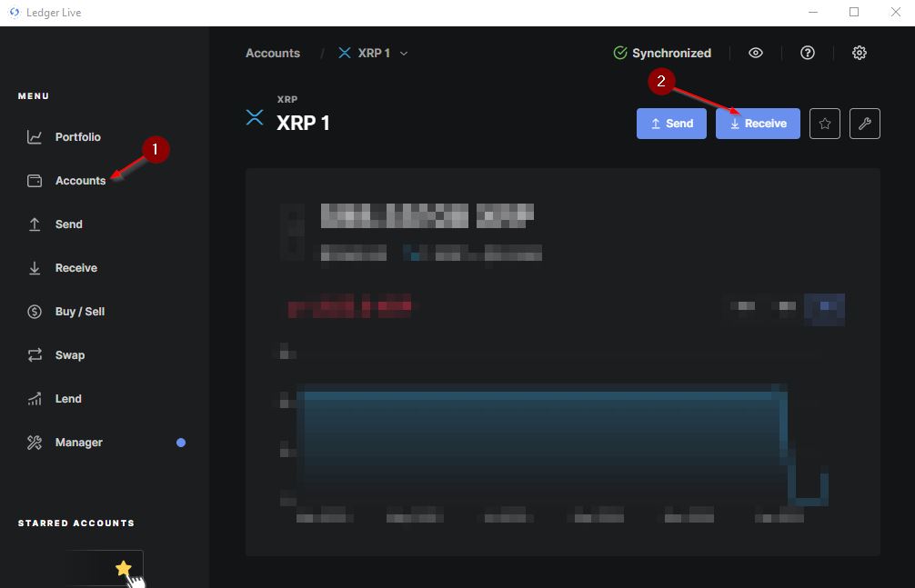Click the large XRP logo beside title
Viewport: 915px width, 588px height.
[255, 117]
